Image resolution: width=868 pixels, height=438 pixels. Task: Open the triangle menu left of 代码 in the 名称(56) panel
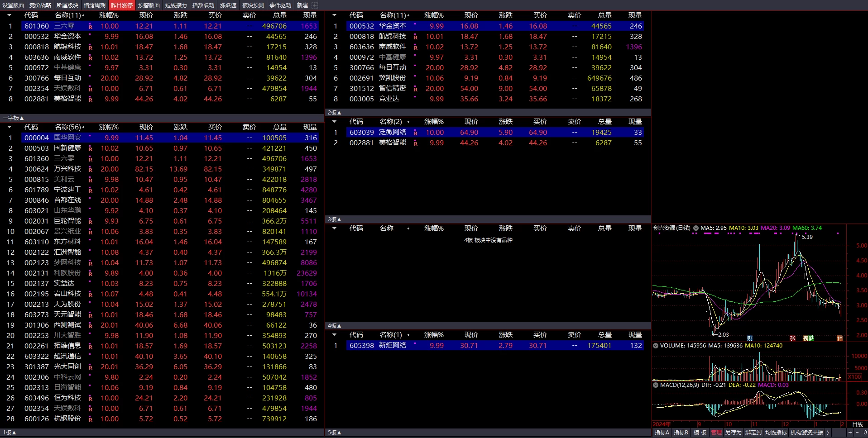9,127
